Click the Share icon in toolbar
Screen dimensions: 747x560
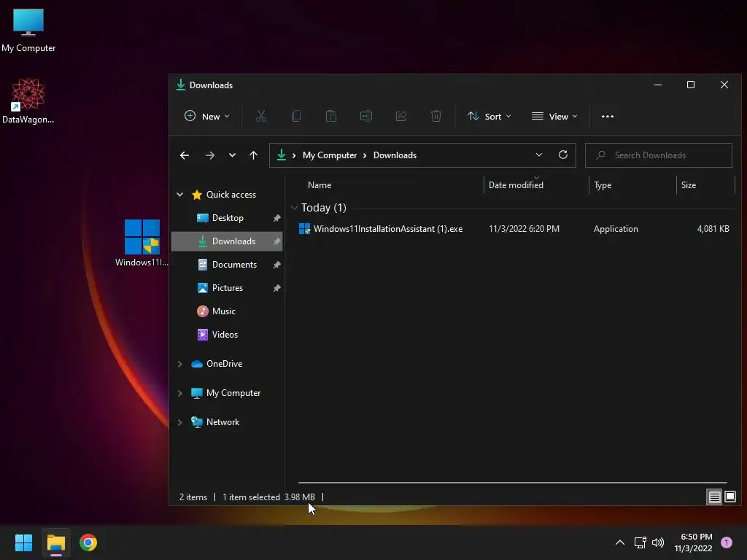tap(401, 116)
